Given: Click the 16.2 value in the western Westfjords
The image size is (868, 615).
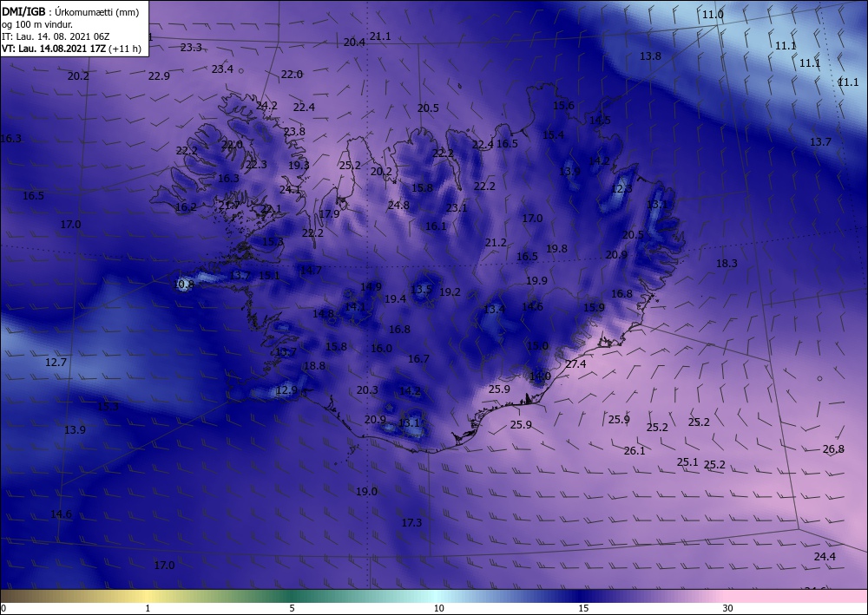Looking at the screenshot, I should coord(186,207).
